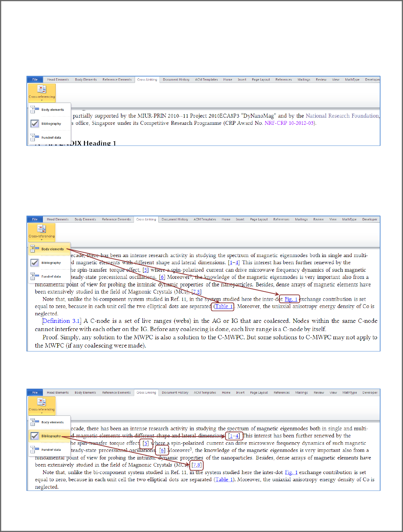Open Definition 3.1 cross-reference link
Image resolution: width=403 pixels, height=532 pixels.
[61, 321]
